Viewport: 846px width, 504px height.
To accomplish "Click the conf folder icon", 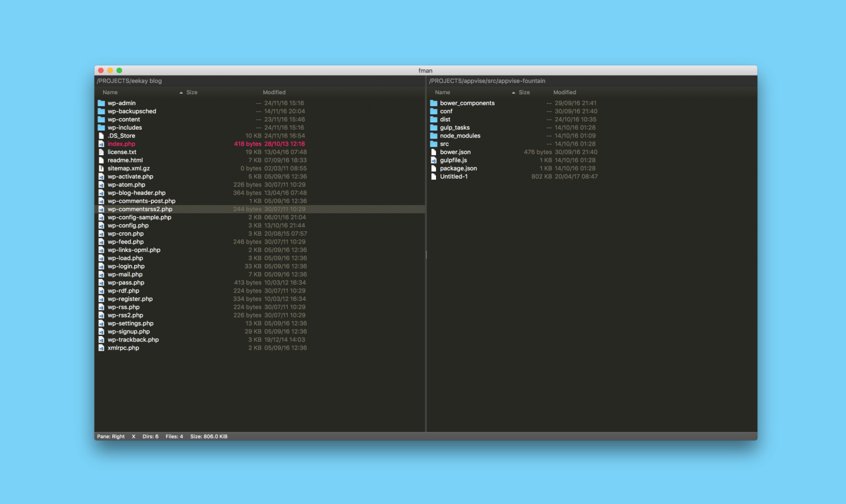I will [x=434, y=111].
